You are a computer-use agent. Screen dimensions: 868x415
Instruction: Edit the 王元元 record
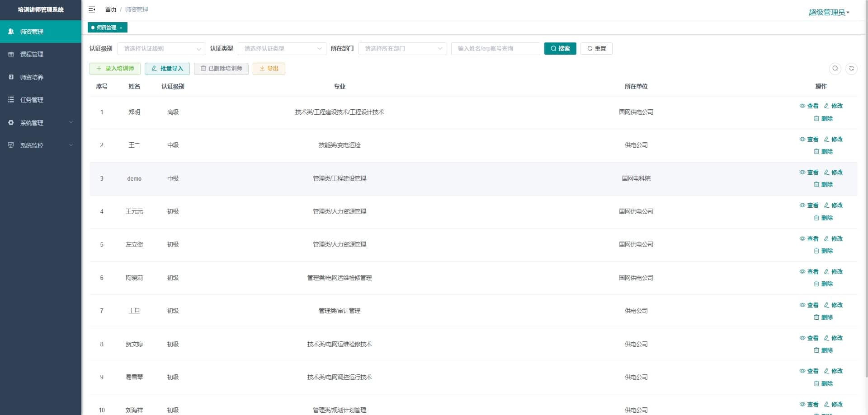click(x=833, y=205)
